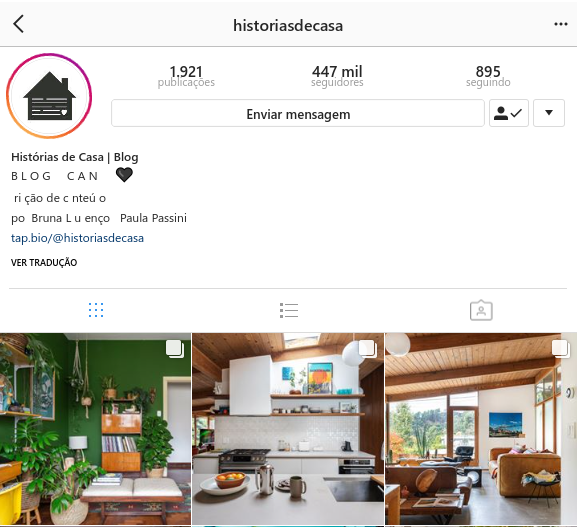Click carousel icon on kitchen post
The height and width of the screenshot is (527, 577).
(x=368, y=349)
